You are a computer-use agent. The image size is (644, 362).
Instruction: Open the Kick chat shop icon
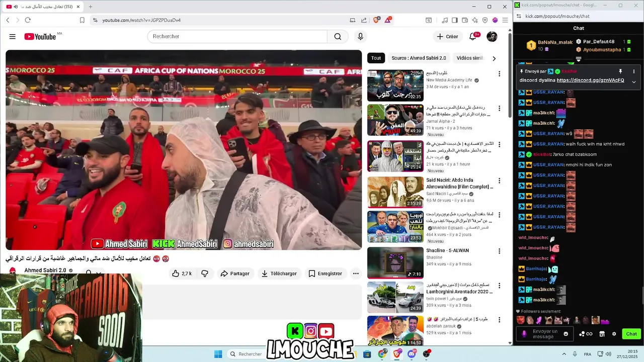602,334
